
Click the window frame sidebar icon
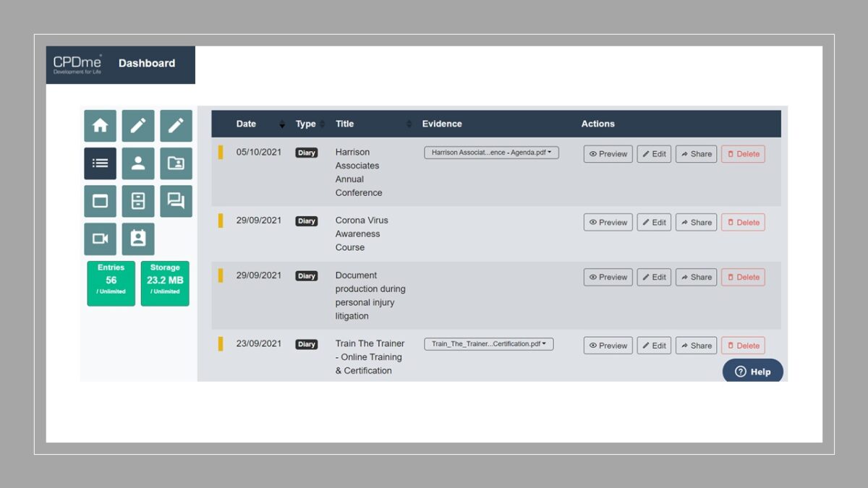point(100,201)
